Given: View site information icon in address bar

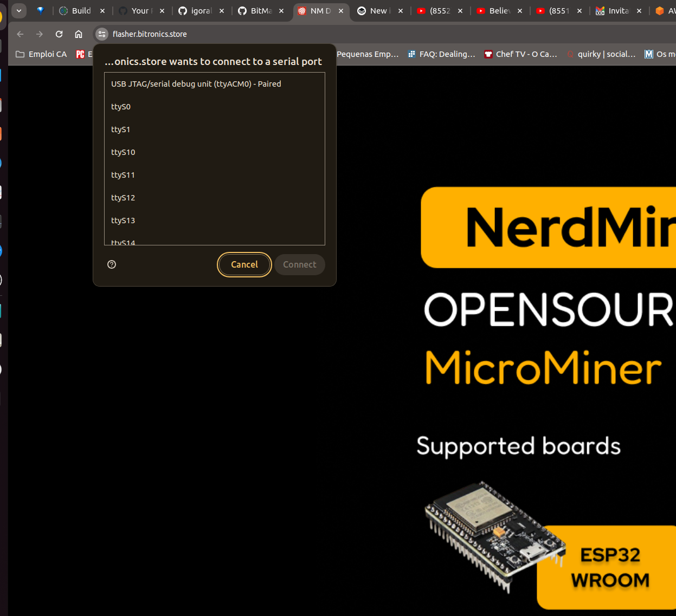Looking at the screenshot, I should (x=102, y=34).
